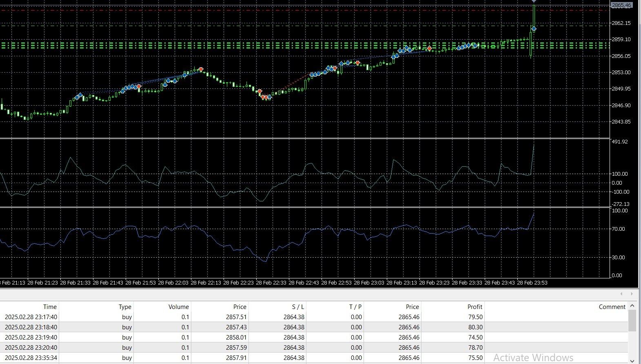Click the profit value 80.30
This screenshot has width=641, height=364.
475,327
